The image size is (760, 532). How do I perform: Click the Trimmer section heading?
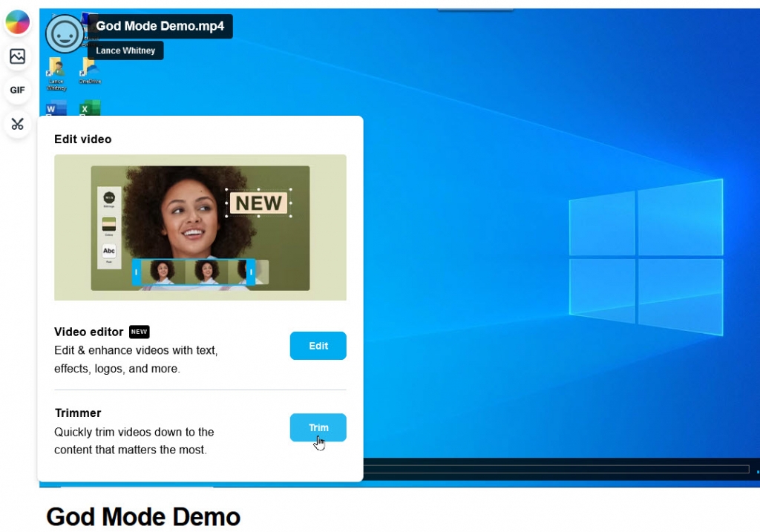[x=78, y=413]
